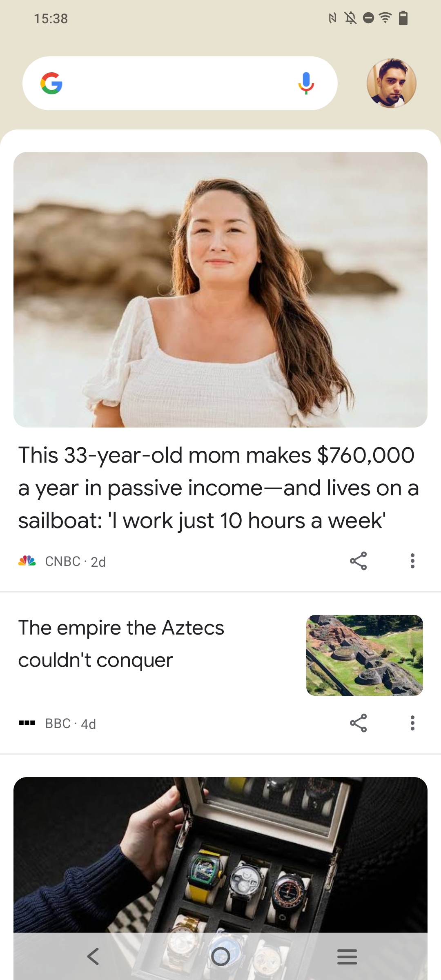
Task: Click inside the Google search field
Action: pyautogui.click(x=180, y=83)
